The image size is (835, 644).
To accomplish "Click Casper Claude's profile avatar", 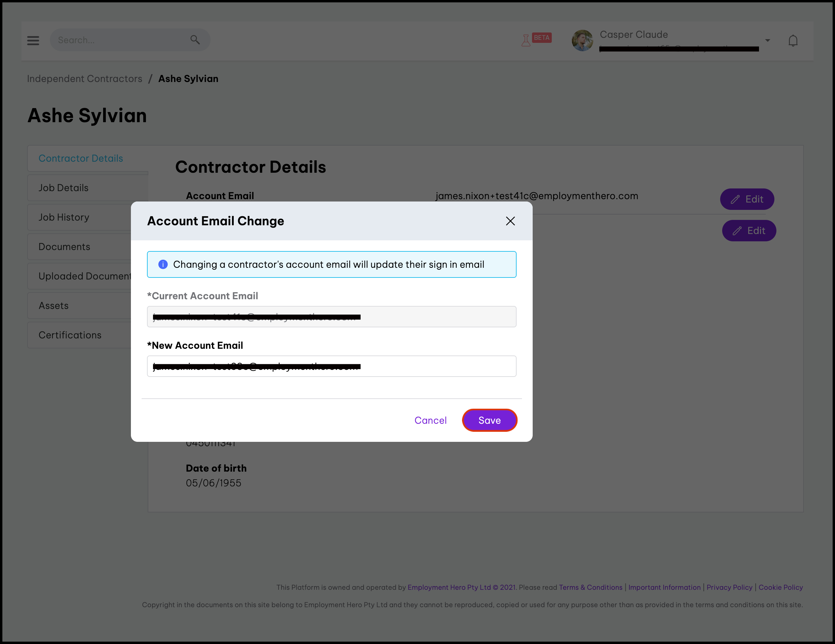I will [x=582, y=41].
